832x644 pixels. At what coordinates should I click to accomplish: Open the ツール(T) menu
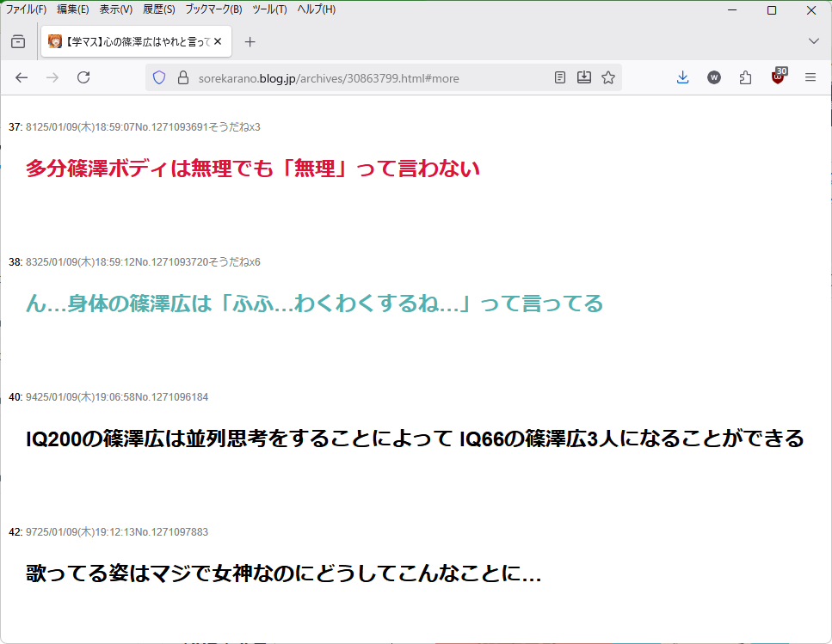269,9
